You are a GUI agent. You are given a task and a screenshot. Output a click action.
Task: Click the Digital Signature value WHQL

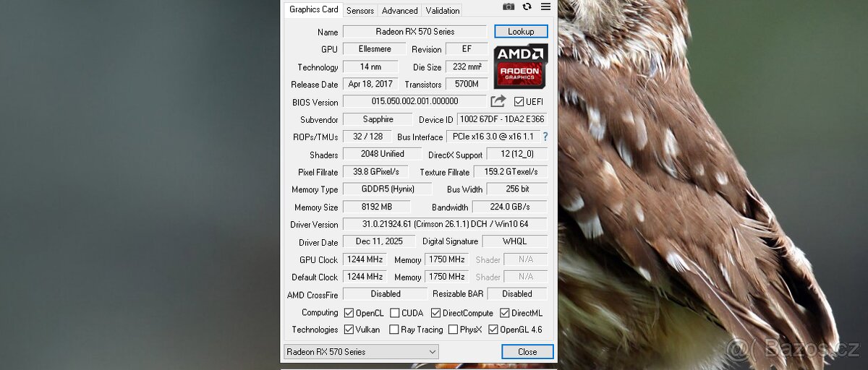(515, 241)
